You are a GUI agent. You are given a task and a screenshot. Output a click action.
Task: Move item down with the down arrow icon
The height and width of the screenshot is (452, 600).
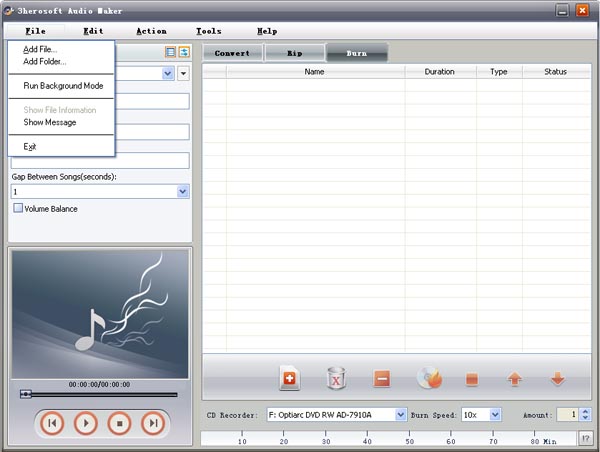[x=558, y=380]
